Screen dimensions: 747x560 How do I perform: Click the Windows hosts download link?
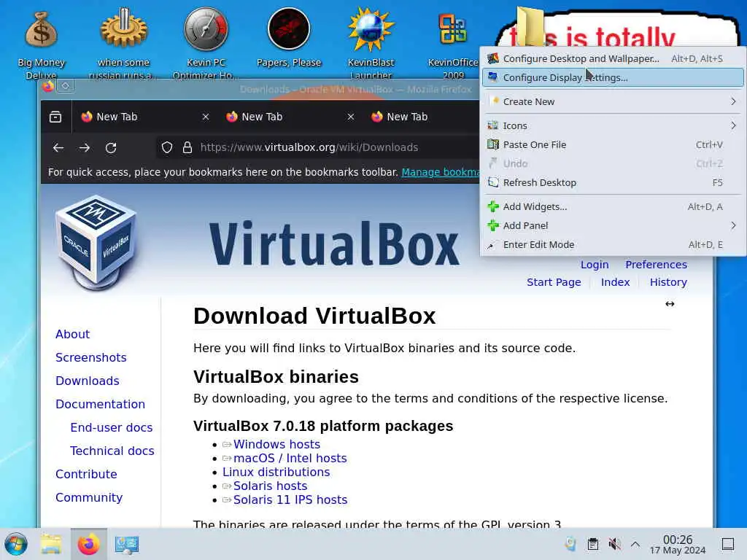276,444
